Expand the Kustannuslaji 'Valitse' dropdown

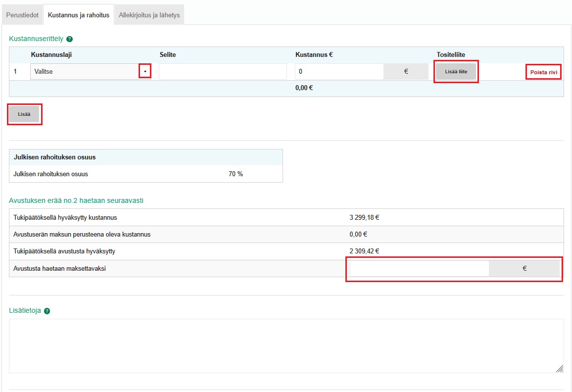coord(144,71)
